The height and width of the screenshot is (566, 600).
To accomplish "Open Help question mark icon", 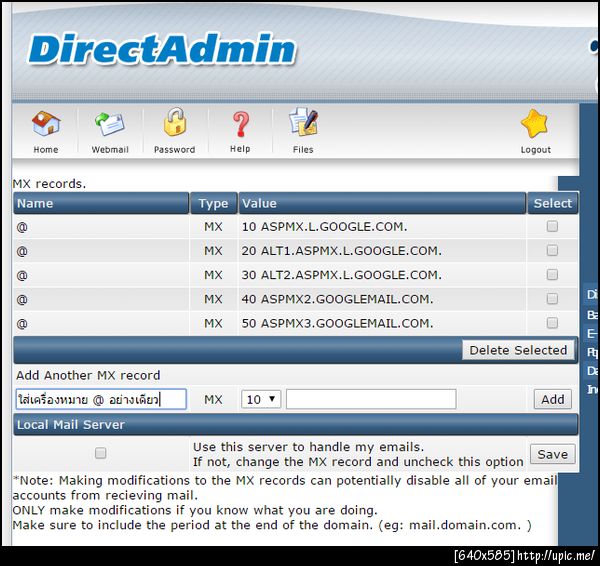I will (240, 124).
